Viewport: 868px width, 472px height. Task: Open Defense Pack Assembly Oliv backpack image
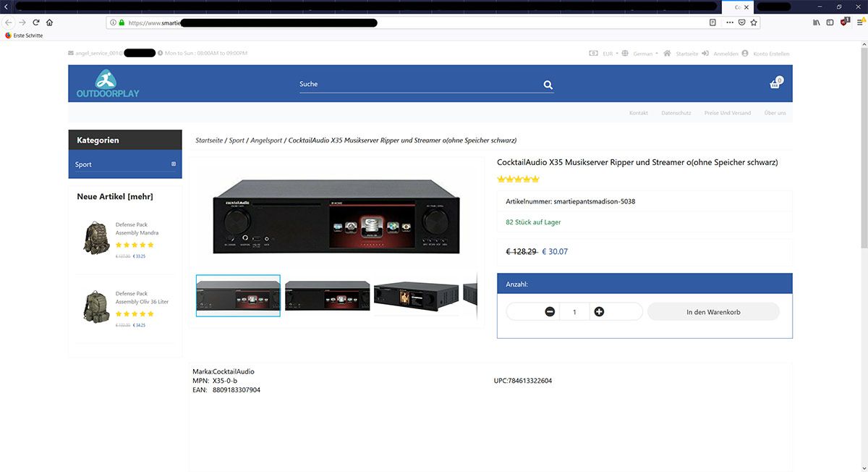coord(95,308)
